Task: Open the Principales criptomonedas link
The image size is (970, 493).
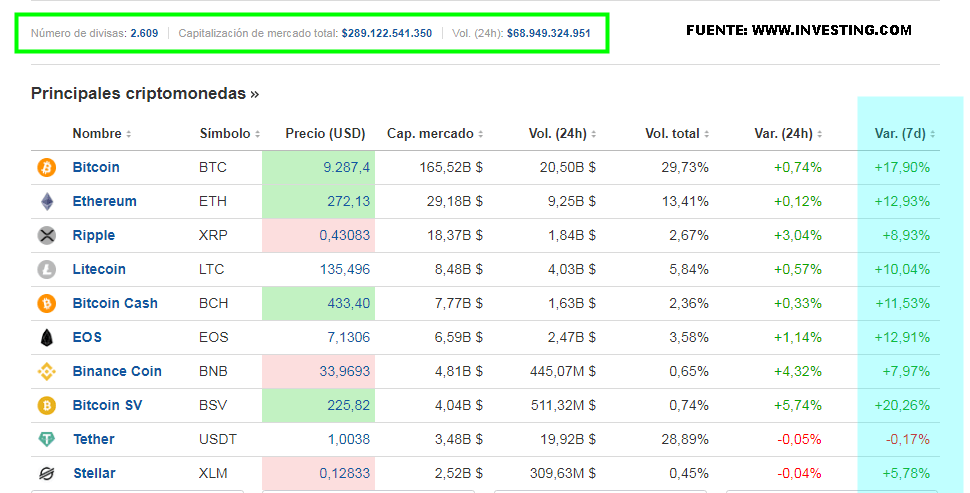Action: coord(145,94)
